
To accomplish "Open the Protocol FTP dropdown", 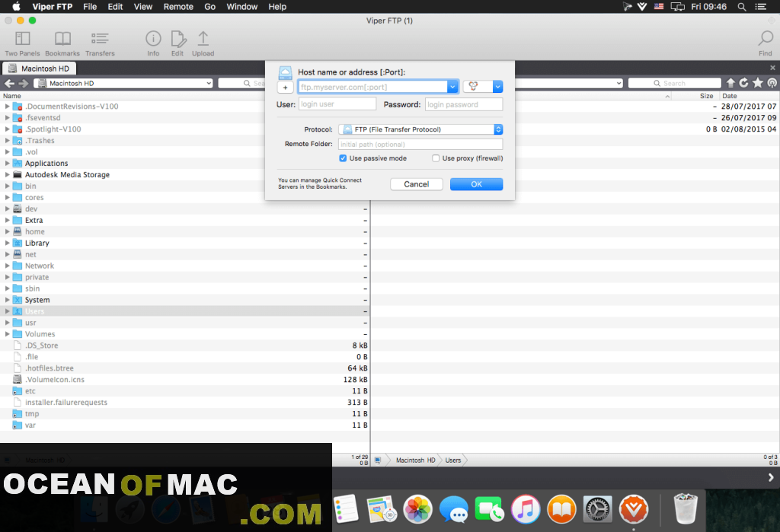I will click(420, 130).
